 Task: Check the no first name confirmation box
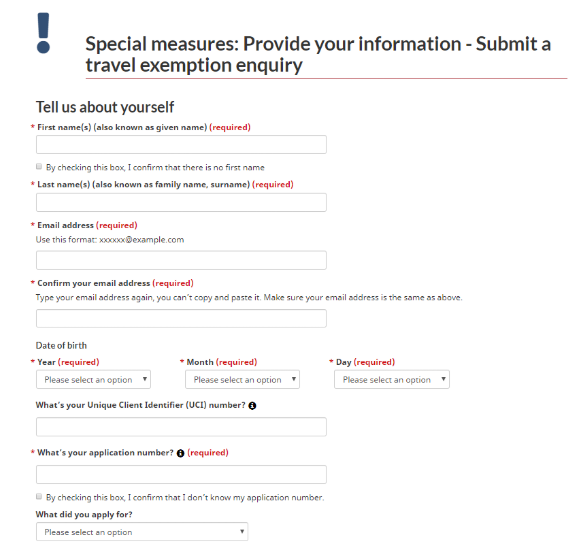tap(39, 166)
